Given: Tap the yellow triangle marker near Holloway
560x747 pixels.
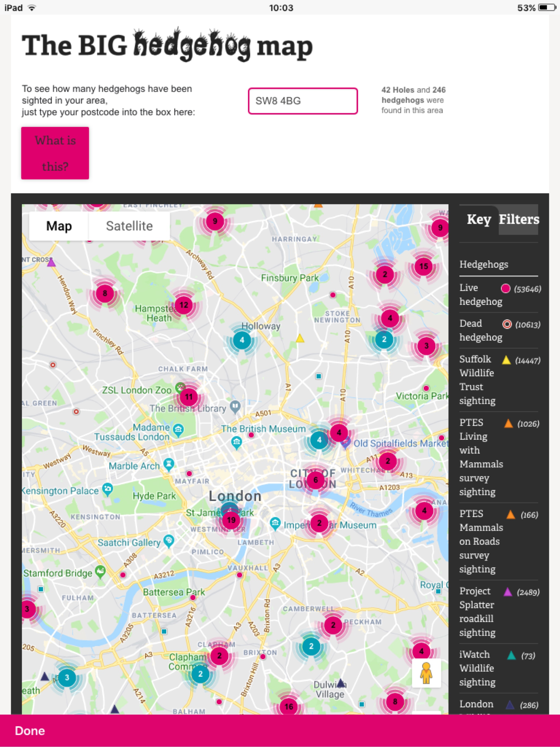Looking at the screenshot, I should (x=300, y=338).
